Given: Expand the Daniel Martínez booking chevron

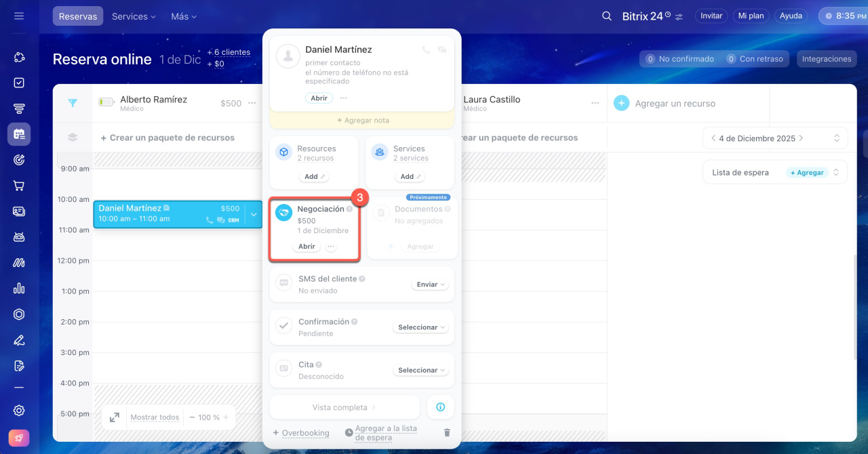Looking at the screenshot, I should pyautogui.click(x=254, y=214).
